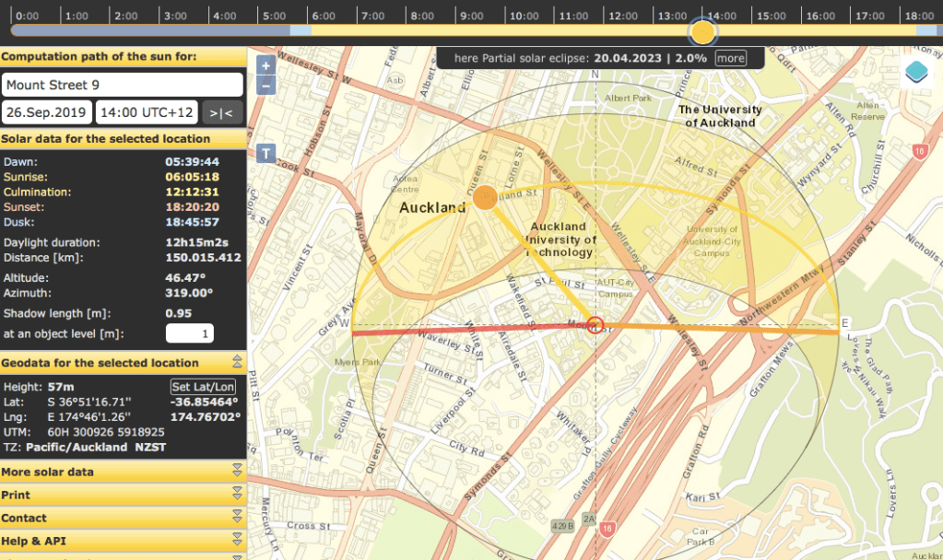Open the 26.Sep.2019 date field
This screenshot has height=560, width=943.
(47, 112)
